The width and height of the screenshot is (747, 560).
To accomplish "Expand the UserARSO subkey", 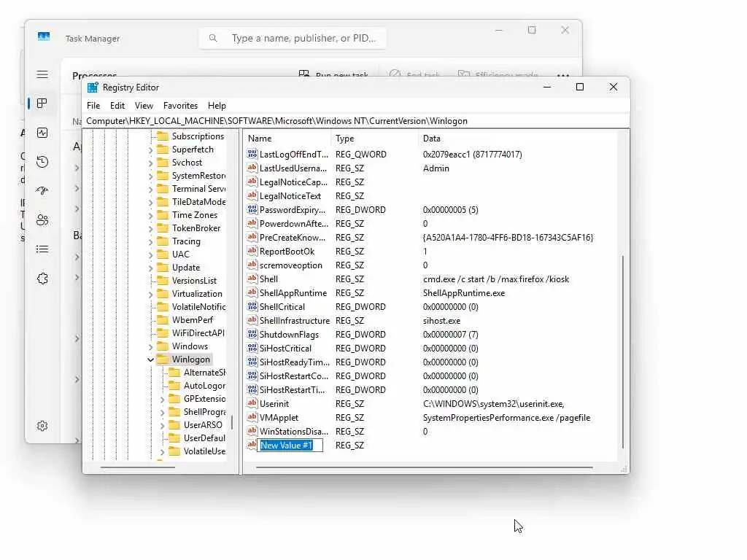I will pyautogui.click(x=163, y=425).
